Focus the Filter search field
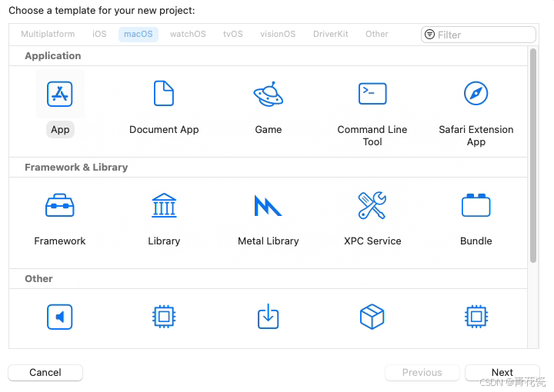 point(479,35)
